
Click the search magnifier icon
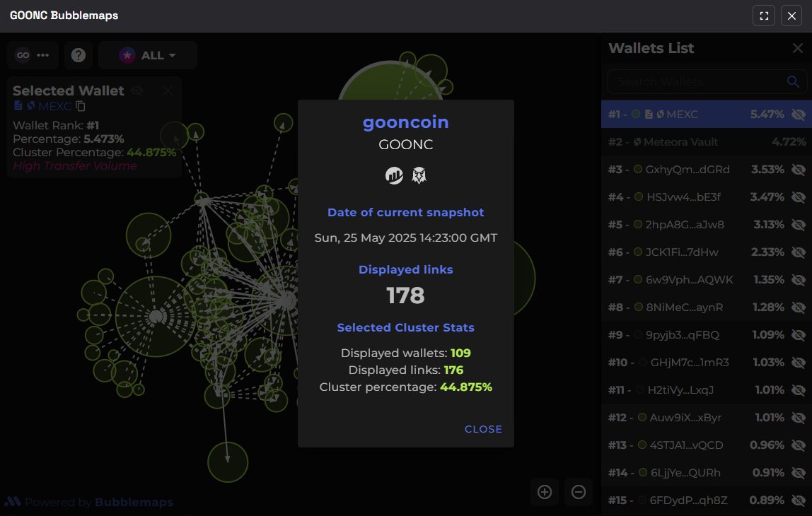coord(793,82)
